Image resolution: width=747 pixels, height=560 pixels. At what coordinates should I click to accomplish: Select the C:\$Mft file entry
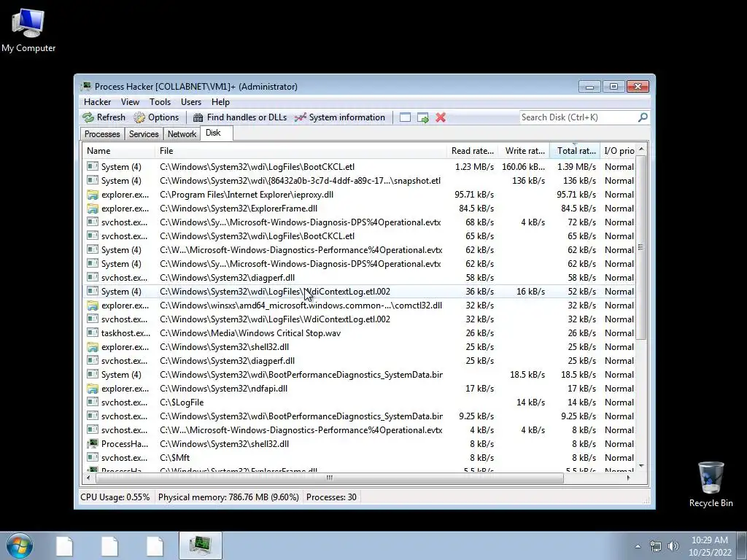[x=174, y=458]
